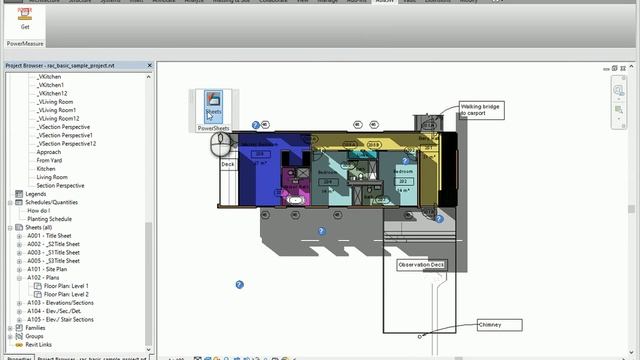The image size is (640, 360).
Task: Select the _VLiving Room1 view
Action: [x=56, y=110]
